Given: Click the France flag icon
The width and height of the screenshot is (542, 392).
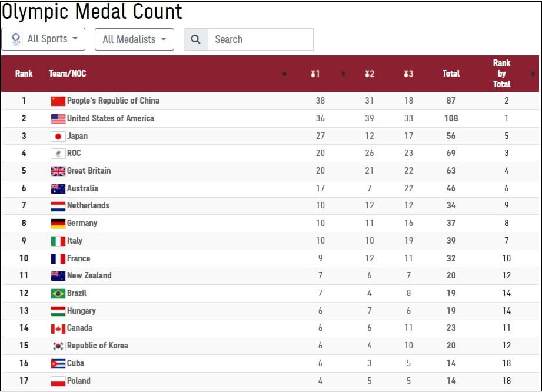Looking at the screenshot, I should coord(58,258).
